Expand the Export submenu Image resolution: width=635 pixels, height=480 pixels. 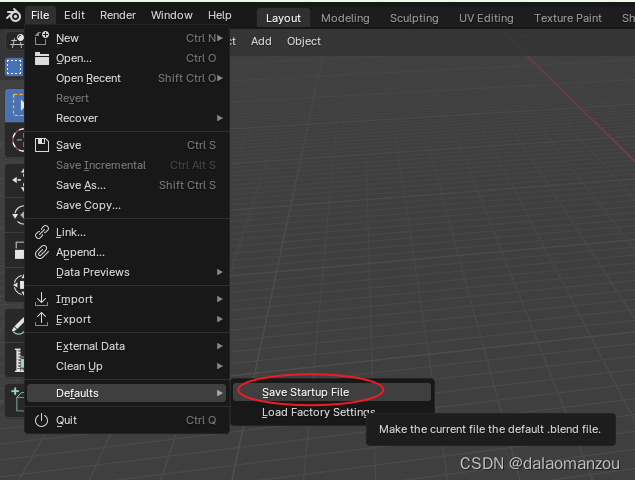point(127,319)
